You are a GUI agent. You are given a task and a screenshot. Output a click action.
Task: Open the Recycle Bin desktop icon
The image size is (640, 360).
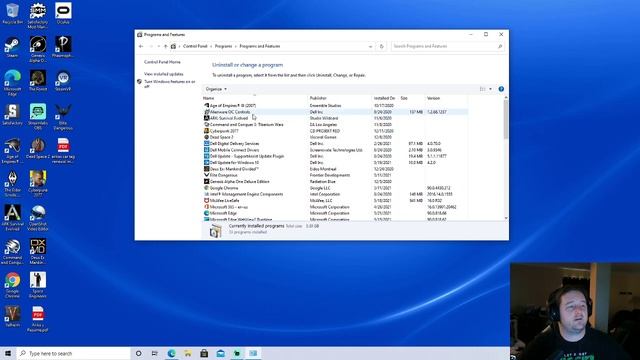click(12, 13)
